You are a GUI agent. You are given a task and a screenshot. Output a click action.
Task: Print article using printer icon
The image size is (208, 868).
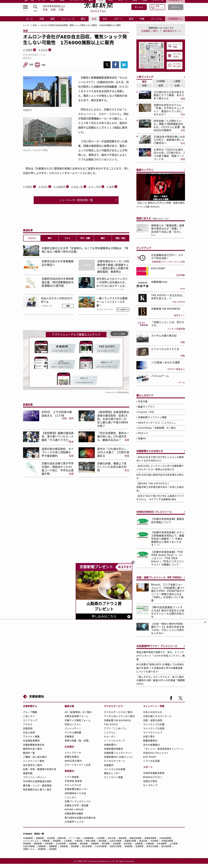click(x=37, y=65)
